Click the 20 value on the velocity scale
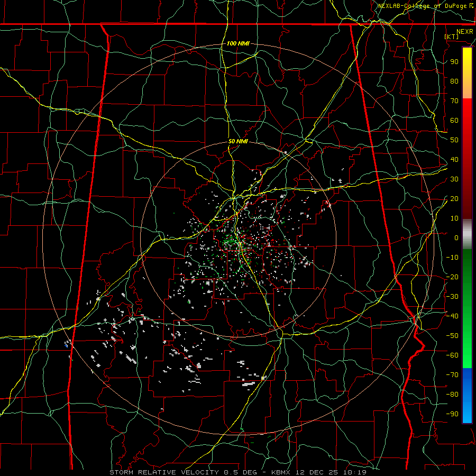This screenshot has width=476, height=476. pyautogui.click(x=454, y=199)
